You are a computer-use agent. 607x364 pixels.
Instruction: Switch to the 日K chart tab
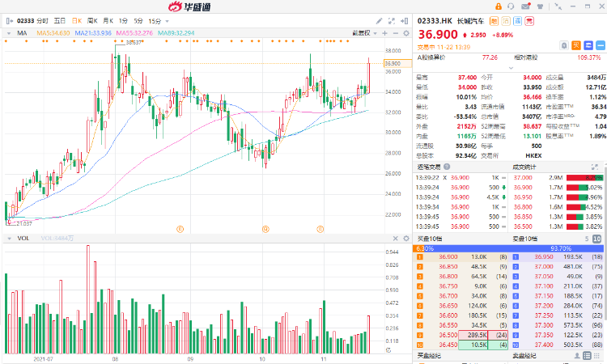pos(75,19)
